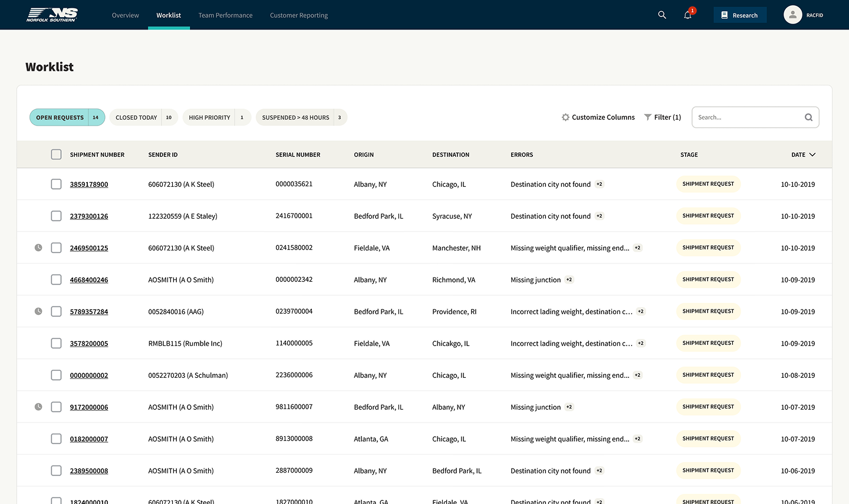Check the box for shipment 2389500008
849x504 pixels.
(56, 470)
